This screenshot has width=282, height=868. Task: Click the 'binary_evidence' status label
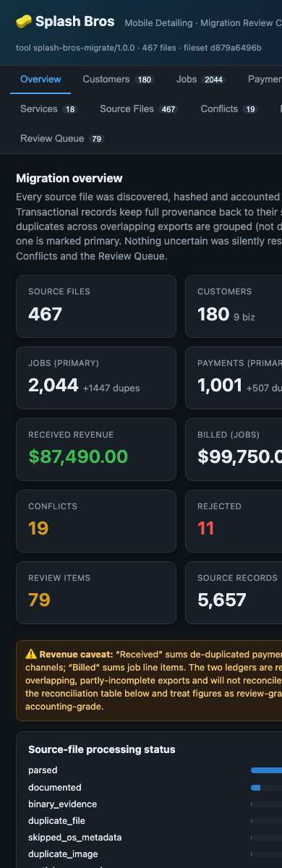62,804
